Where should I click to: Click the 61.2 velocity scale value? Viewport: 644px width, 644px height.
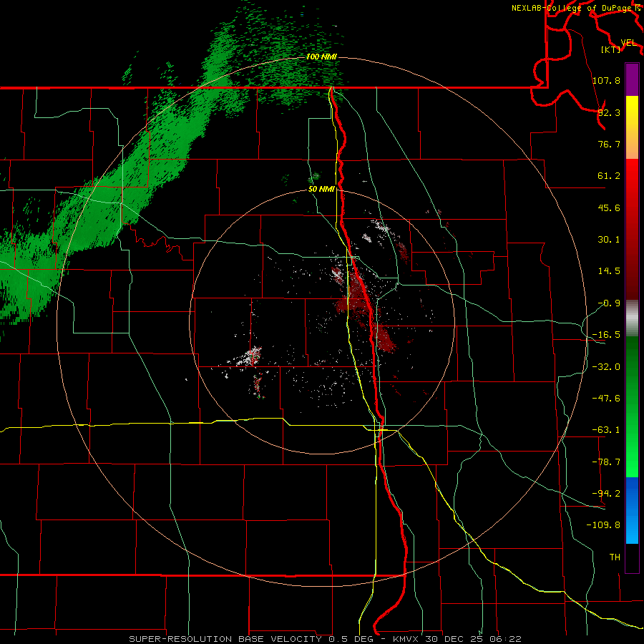pyautogui.click(x=609, y=176)
